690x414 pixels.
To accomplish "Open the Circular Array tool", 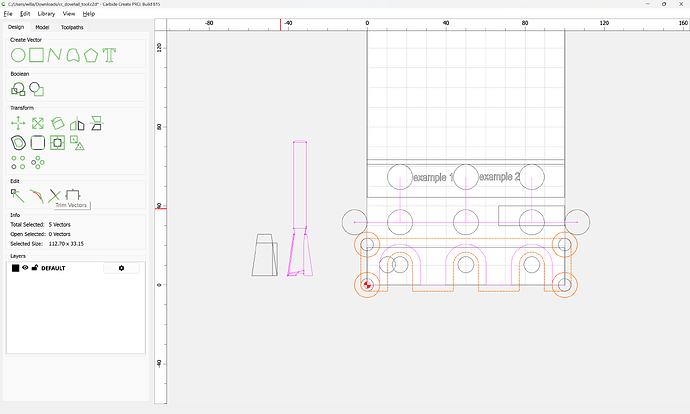I will [x=38, y=162].
